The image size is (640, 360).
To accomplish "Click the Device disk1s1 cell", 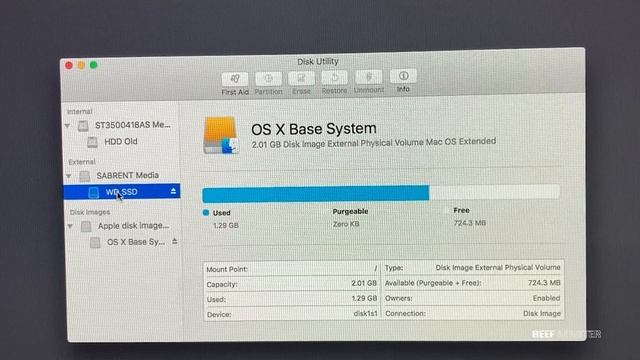I will click(292, 314).
